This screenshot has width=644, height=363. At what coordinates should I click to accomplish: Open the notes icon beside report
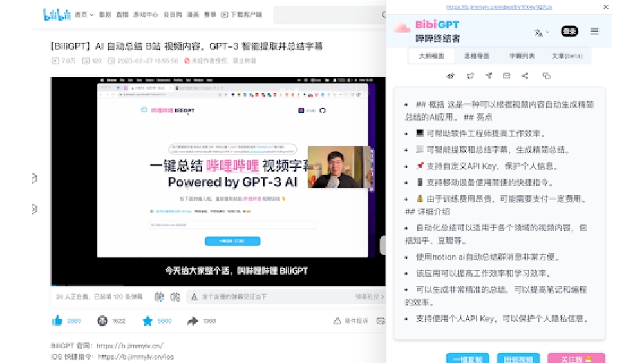[x=381, y=321]
